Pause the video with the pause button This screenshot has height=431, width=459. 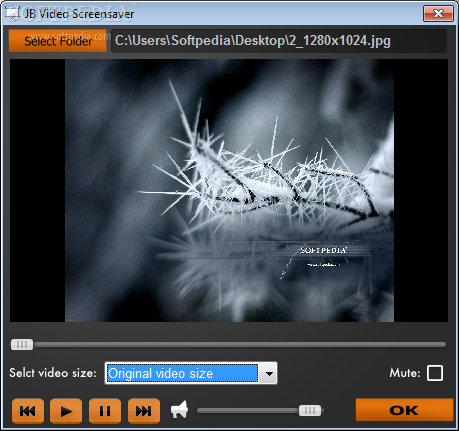[105, 411]
